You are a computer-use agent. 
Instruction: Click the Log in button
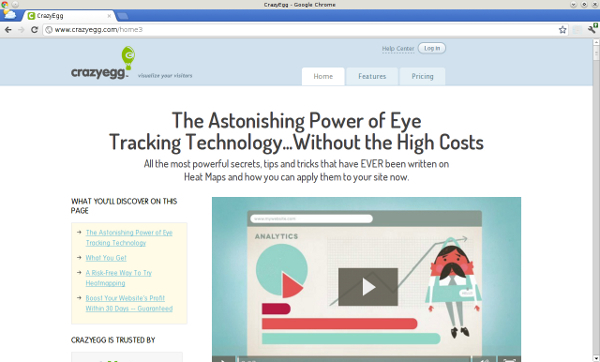click(x=432, y=48)
